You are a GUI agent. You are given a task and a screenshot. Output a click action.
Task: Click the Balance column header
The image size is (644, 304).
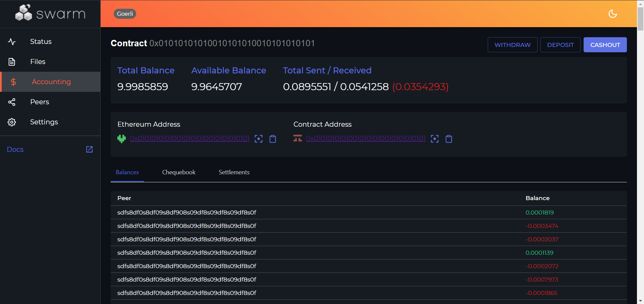[x=537, y=198]
